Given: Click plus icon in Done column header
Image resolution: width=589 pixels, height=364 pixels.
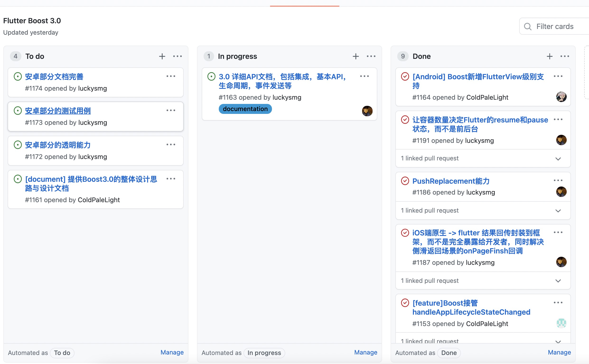Looking at the screenshot, I should pyautogui.click(x=549, y=56).
